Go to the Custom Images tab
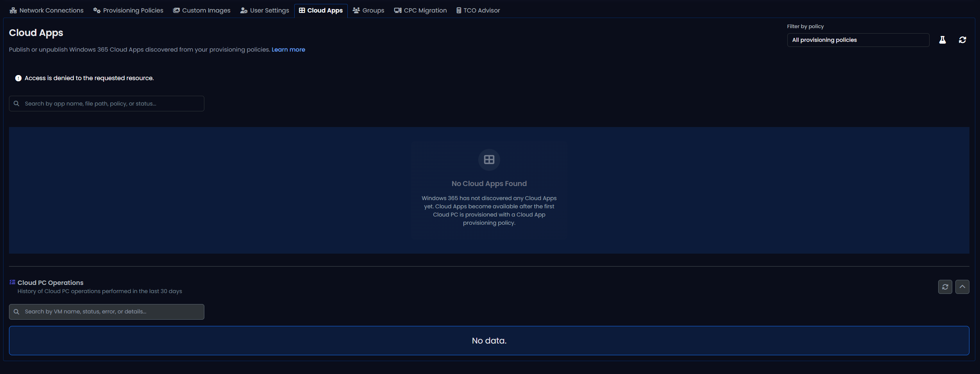 tap(202, 11)
